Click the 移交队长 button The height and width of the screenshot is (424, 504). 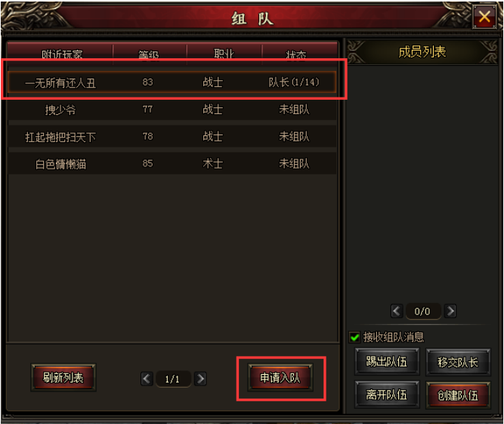click(x=458, y=362)
